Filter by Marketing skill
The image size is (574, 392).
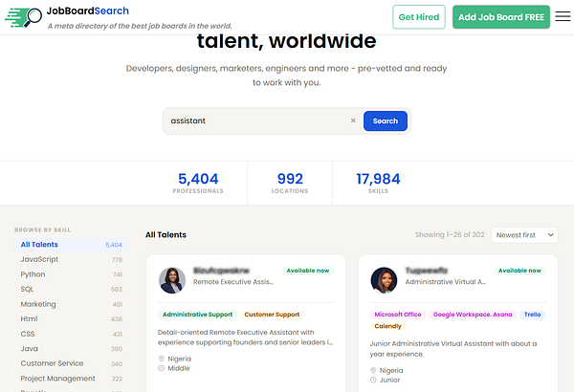point(72,304)
